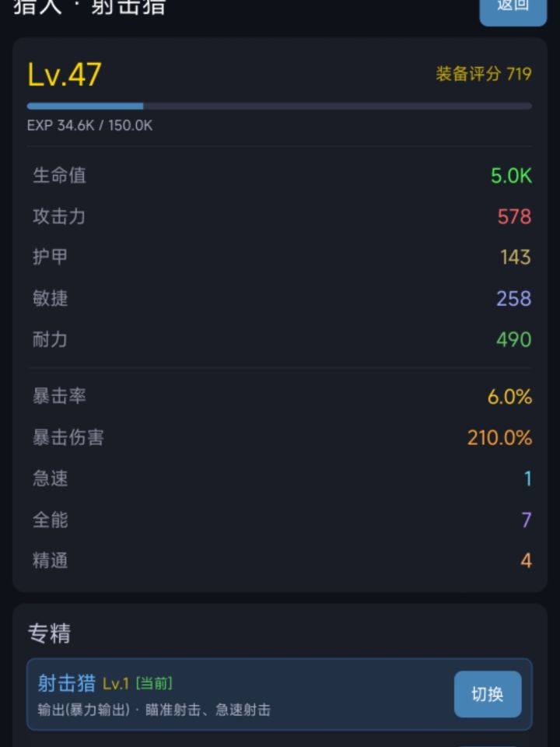Viewport: 560px width, 747px height.
Task: Select the 装备评分 719 gear score
Action: click(x=483, y=74)
